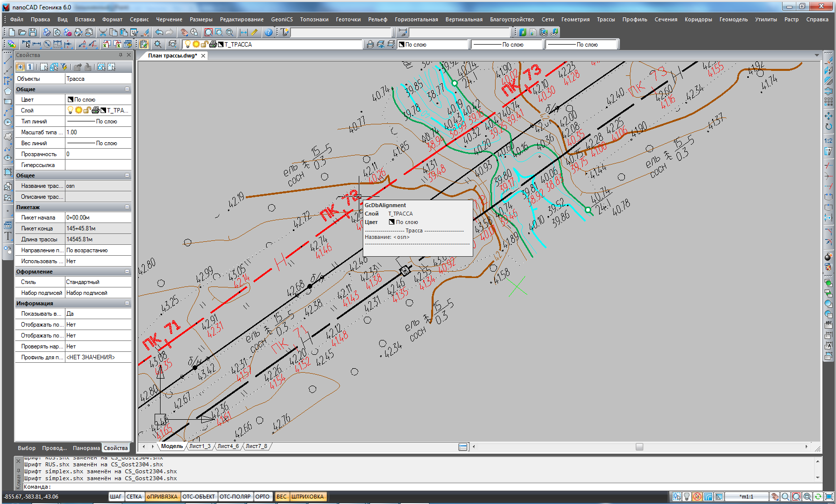Collapse the Общие properties section
The width and height of the screenshot is (836, 504).
[127, 89]
